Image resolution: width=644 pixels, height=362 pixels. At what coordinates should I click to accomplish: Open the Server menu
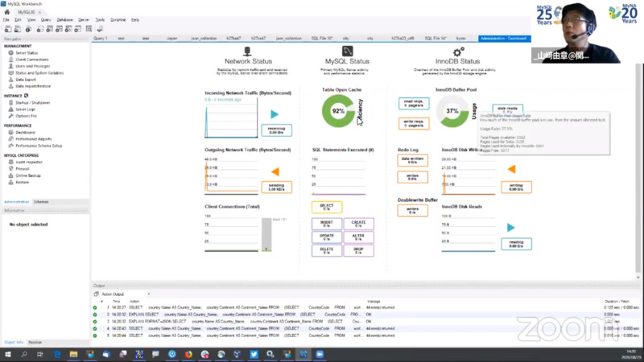tap(84, 19)
